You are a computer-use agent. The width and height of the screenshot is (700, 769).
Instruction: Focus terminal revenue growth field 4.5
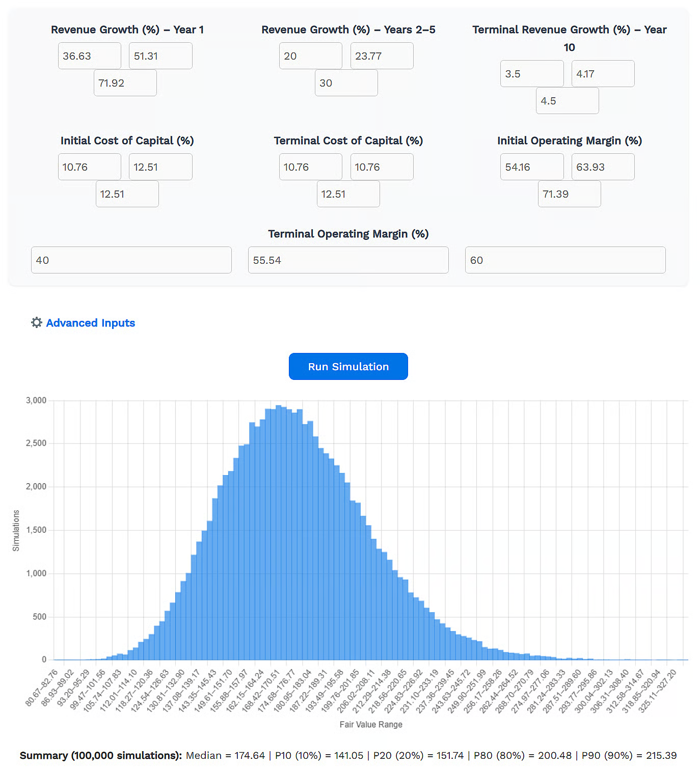[568, 101]
